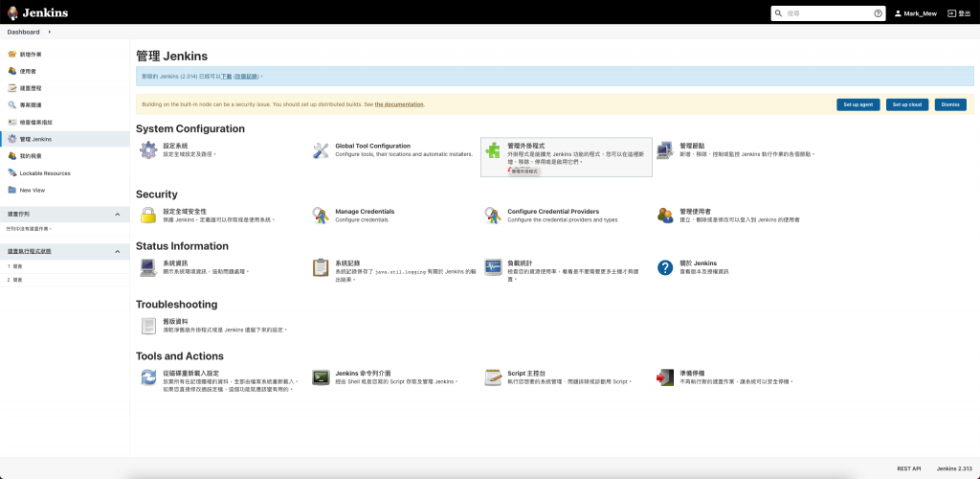Click the 管理節點 computer icon
The height and width of the screenshot is (479, 980).
tap(665, 150)
